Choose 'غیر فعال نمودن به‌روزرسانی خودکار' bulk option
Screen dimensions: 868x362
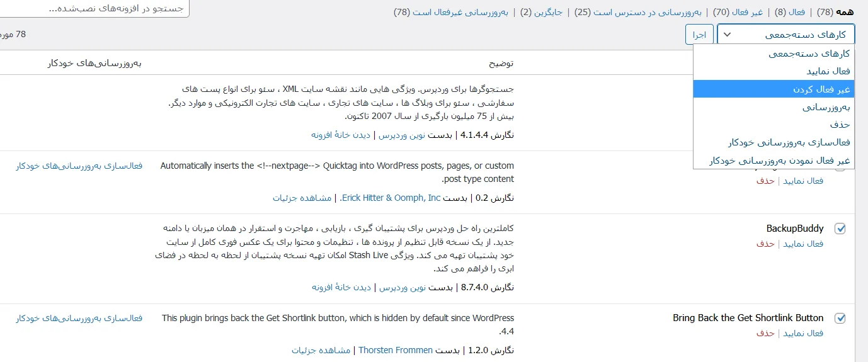pyautogui.click(x=774, y=161)
